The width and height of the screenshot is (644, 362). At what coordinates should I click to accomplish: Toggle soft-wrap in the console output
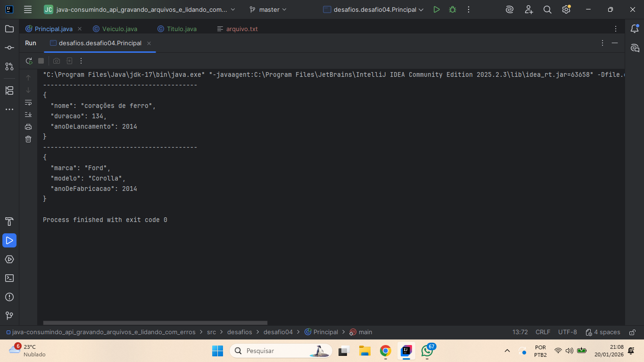coord(28,102)
